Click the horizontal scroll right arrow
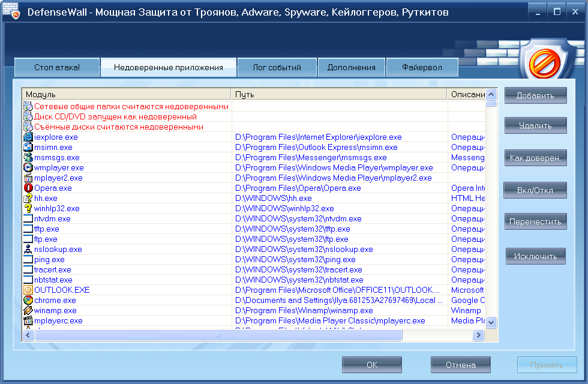 (479, 335)
